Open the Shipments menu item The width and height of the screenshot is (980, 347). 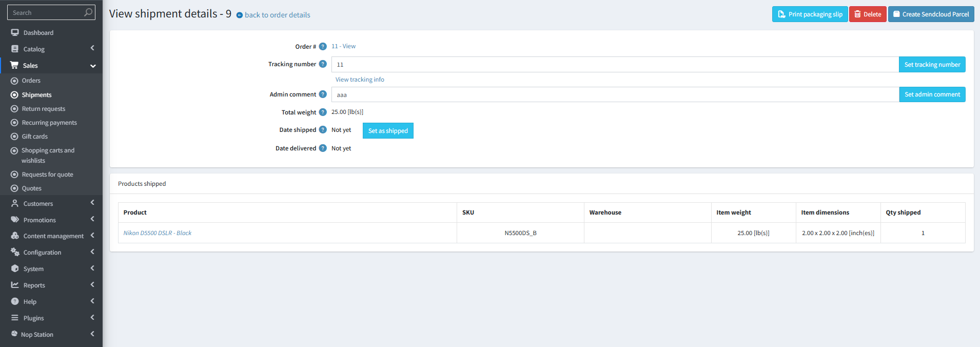[51, 95]
